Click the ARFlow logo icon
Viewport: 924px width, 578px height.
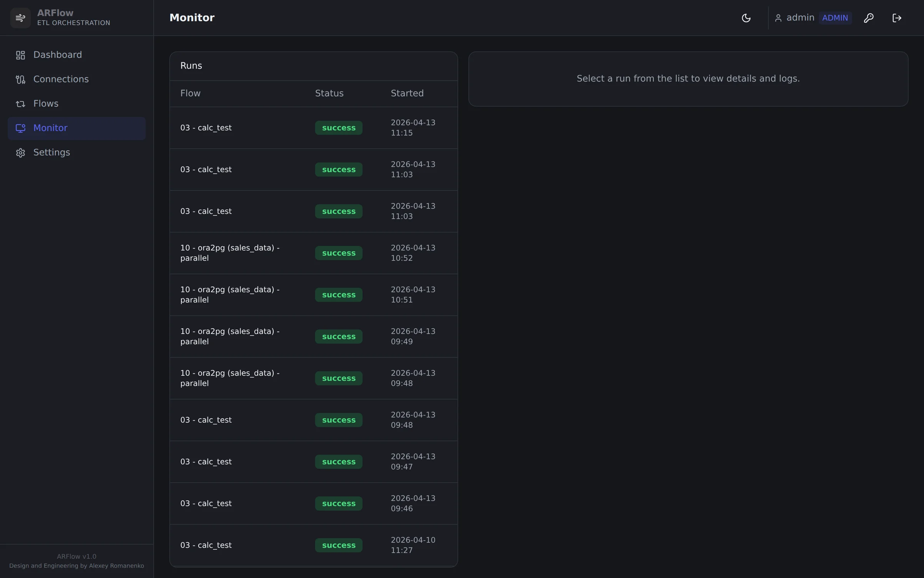pos(20,18)
